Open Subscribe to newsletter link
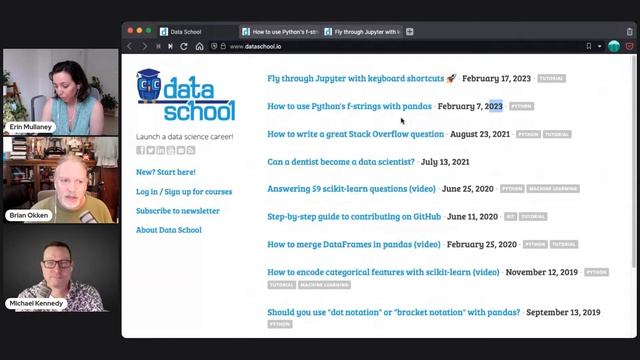 point(178,211)
